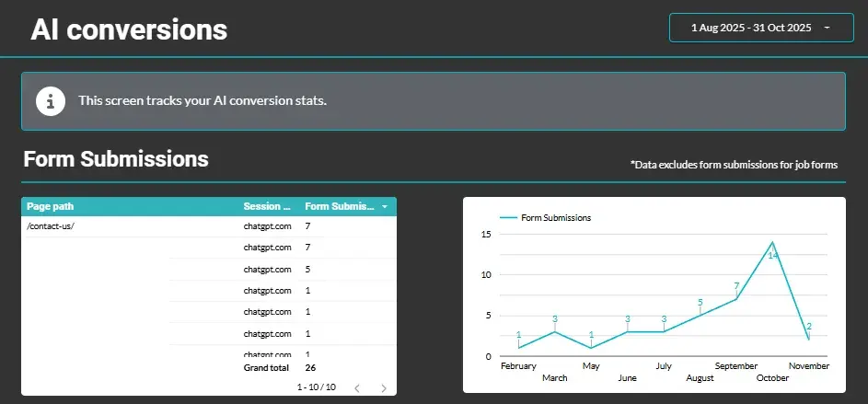The width and height of the screenshot is (868, 404).
Task: Go to previous table page arrow
Action: click(x=357, y=388)
